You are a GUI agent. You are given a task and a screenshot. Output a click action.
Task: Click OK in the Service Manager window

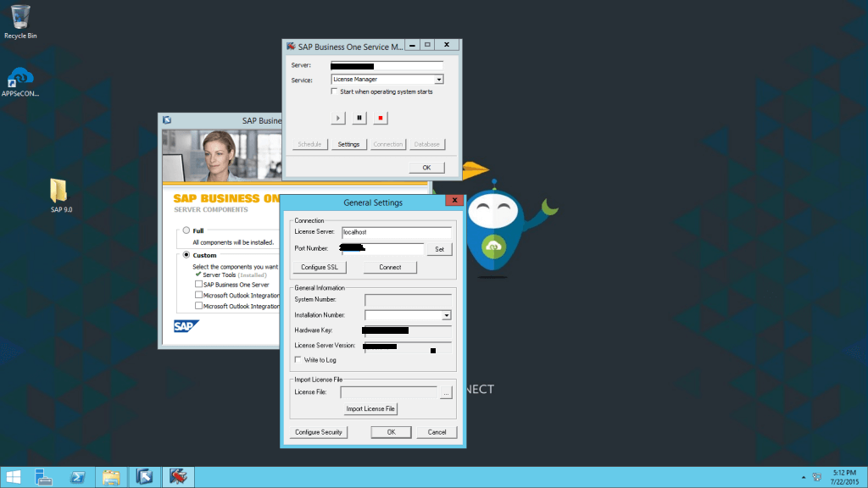click(426, 168)
